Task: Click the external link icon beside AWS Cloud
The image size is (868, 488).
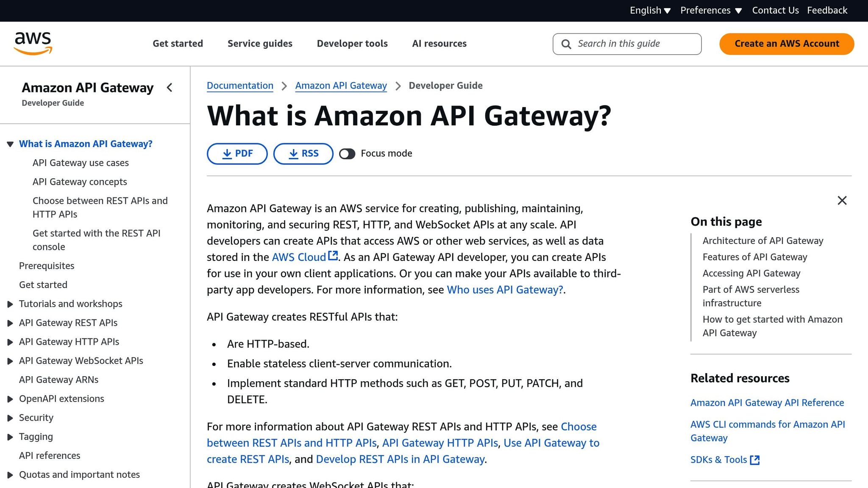Action: (333, 256)
